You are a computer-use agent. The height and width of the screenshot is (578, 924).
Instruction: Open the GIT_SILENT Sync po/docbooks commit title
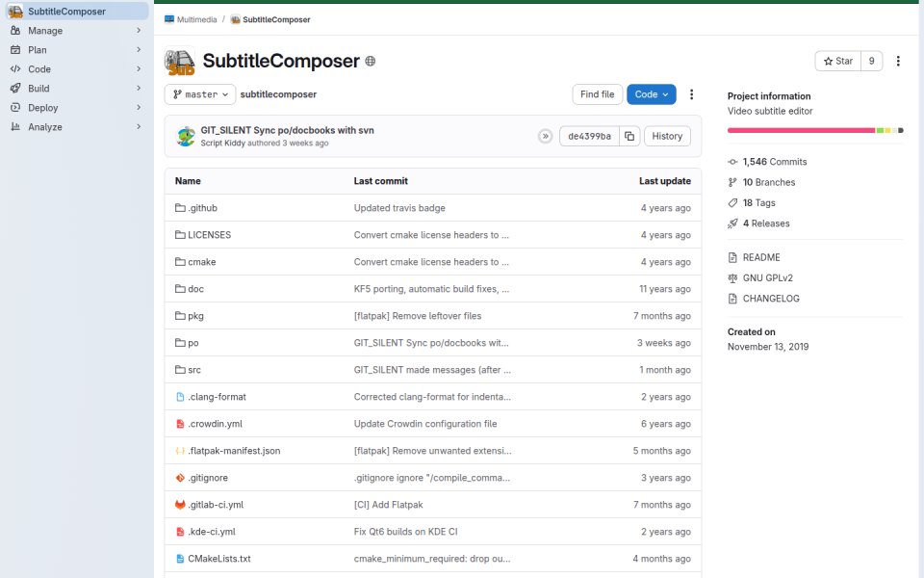(287, 130)
